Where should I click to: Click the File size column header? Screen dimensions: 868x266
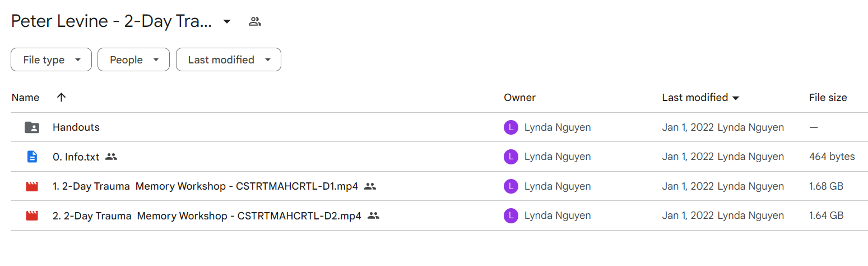click(828, 98)
